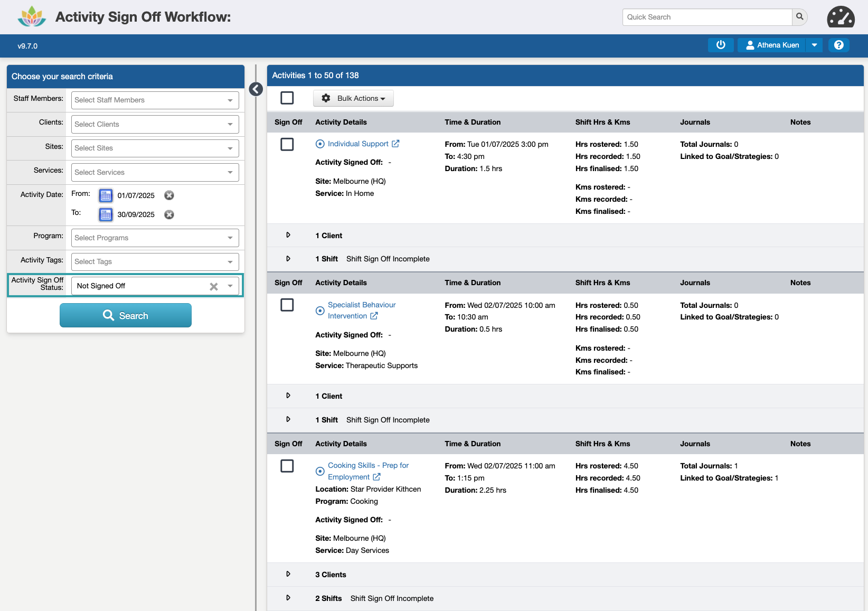The height and width of the screenshot is (611, 868).
Task: Tick the Individual Support sign off checkbox
Action: pyautogui.click(x=287, y=144)
